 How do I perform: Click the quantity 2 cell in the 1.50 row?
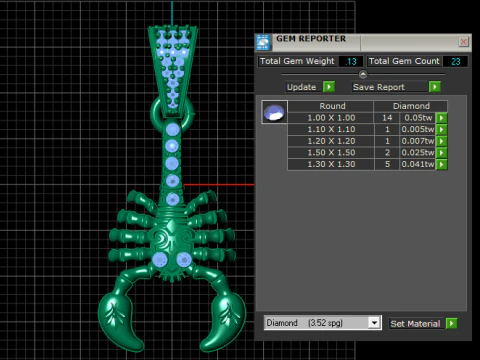tap(387, 153)
